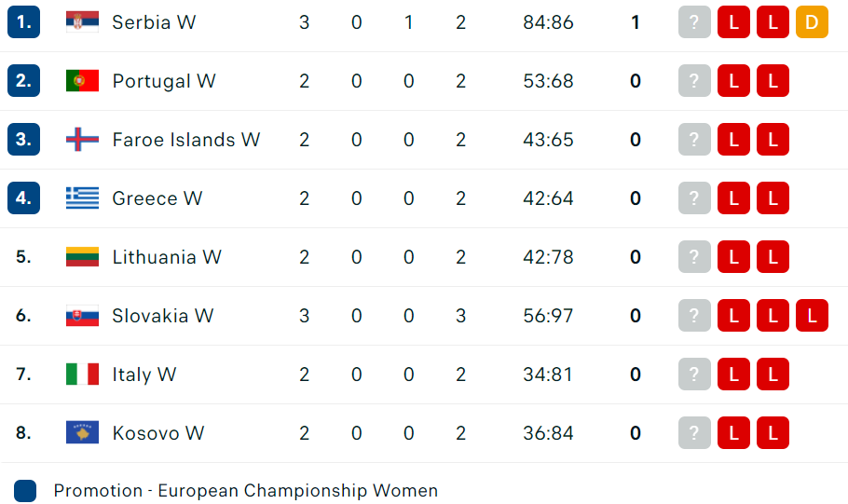Click the Portugal flag icon
Image resolution: width=848 pixels, height=504 pixels.
tap(82, 80)
